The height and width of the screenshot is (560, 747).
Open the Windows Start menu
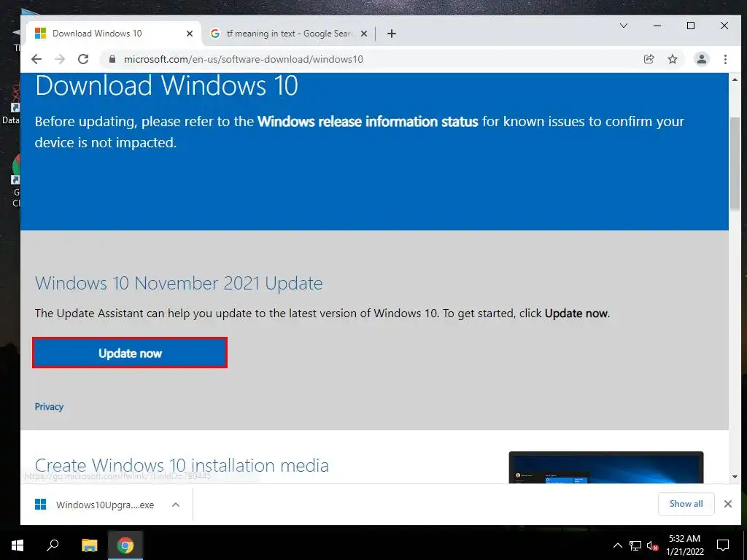pyautogui.click(x=18, y=545)
